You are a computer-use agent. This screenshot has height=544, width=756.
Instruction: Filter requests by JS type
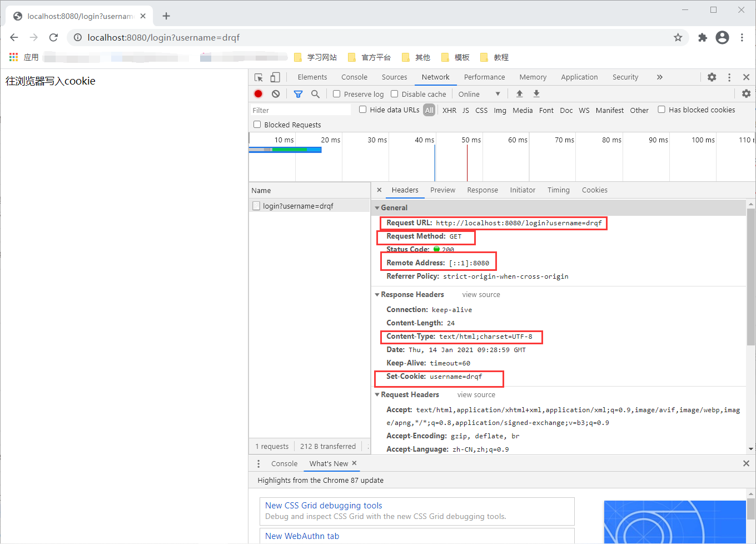466,110
